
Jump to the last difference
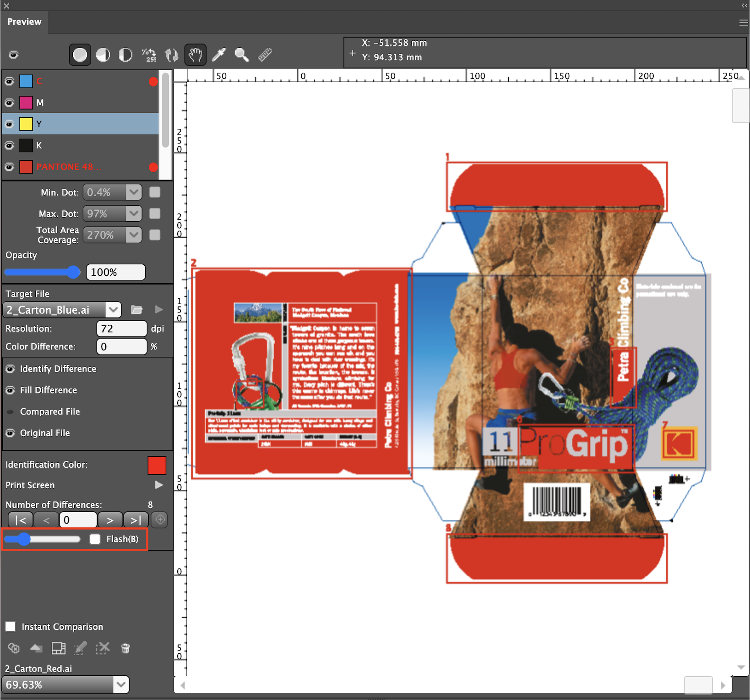click(136, 520)
